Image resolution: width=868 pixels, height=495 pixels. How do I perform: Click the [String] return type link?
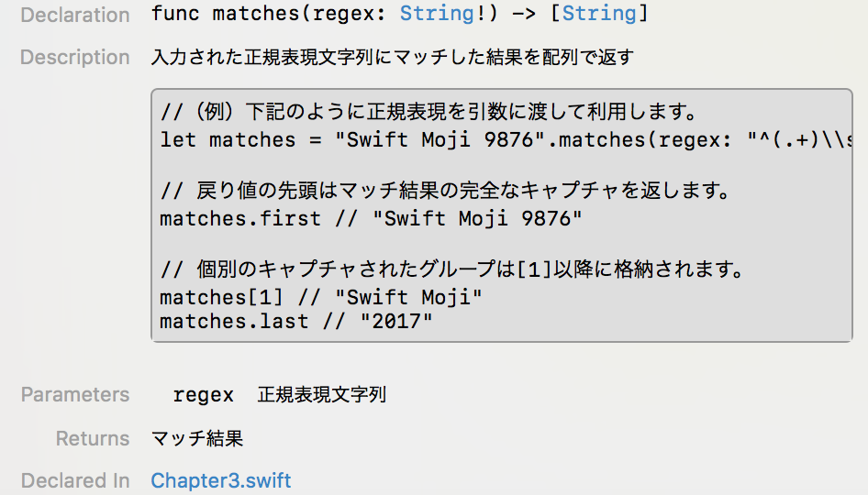click(x=599, y=13)
